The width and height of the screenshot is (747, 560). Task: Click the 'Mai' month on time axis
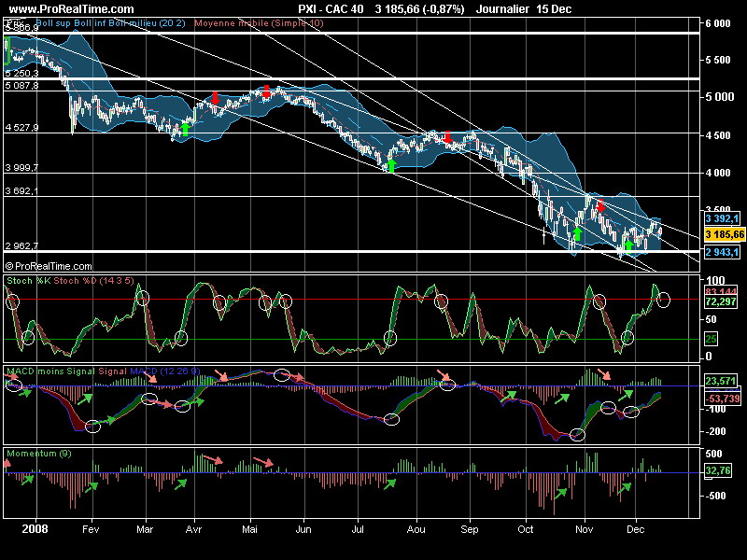[249, 529]
